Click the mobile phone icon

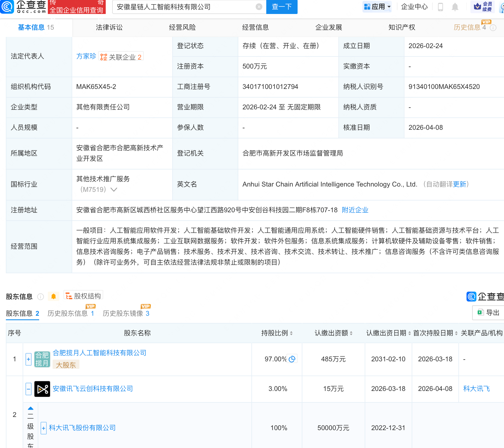tap(440, 7)
